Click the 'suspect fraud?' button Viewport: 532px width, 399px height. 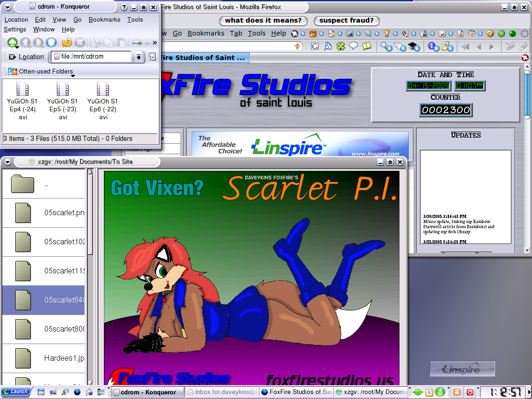[x=346, y=21]
